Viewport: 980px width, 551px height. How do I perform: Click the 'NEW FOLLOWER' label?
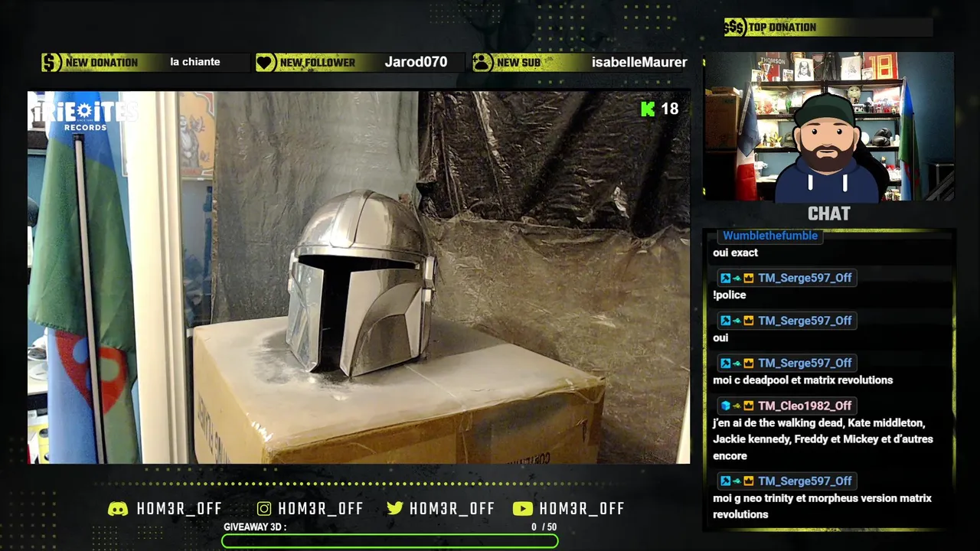pos(318,63)
